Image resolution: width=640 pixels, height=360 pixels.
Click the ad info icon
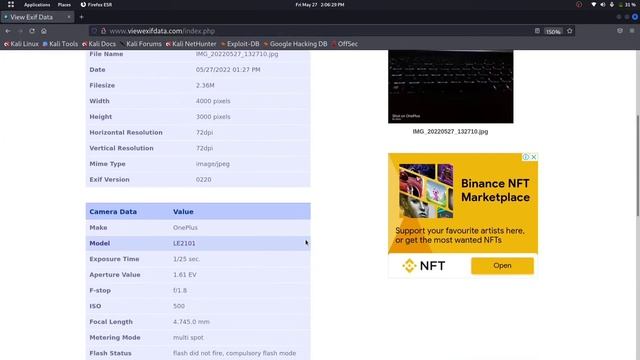click(526, 157)
